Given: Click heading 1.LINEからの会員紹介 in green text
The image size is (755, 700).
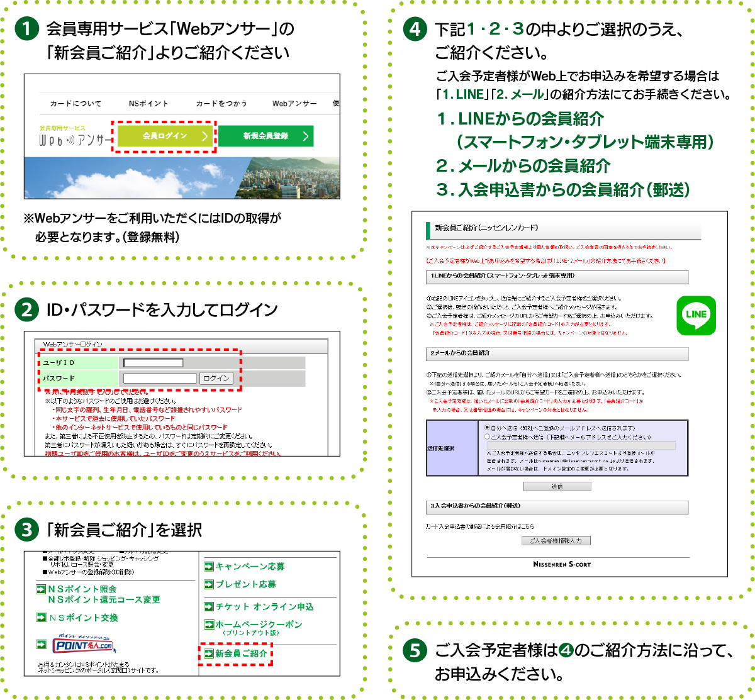Looking at the screenshot, I should pos(520,118).
